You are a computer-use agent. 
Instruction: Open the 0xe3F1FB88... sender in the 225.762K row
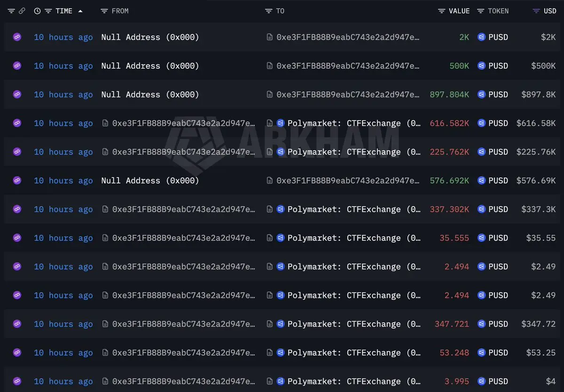point(184,152)
